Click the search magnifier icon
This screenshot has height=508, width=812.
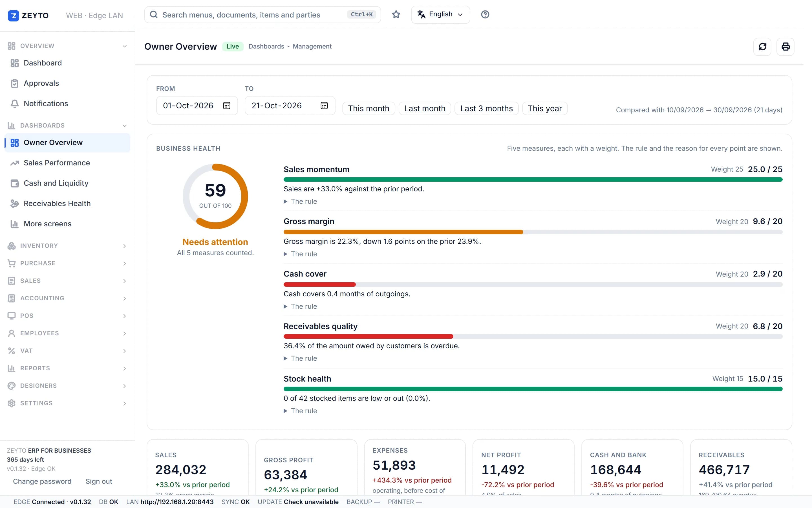(154, 14)
